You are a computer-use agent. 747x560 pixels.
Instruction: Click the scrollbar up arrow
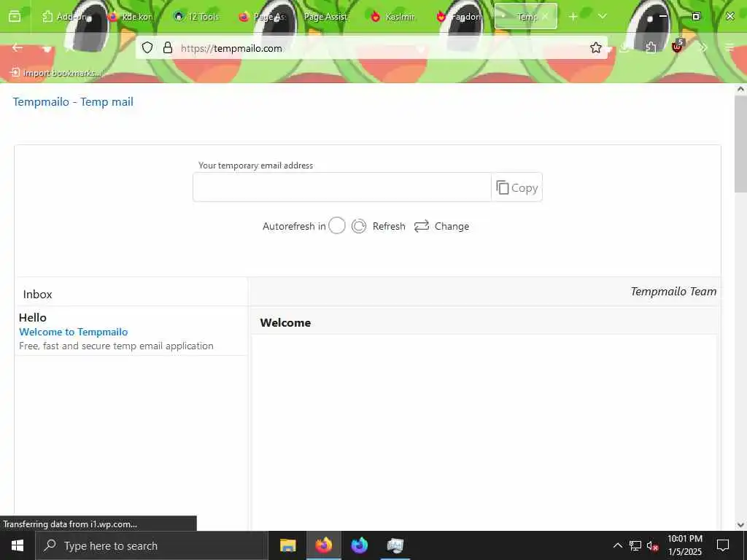click(x=740, y=89)
